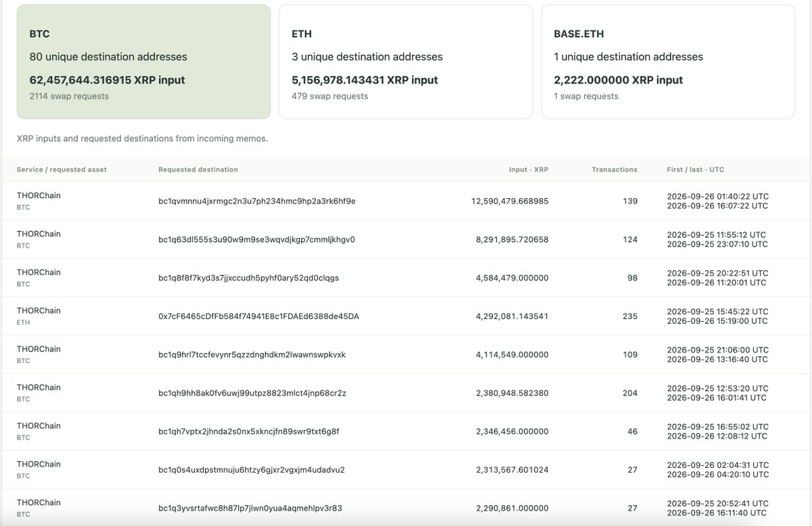Select the BTC summary card
The image size is (812, 526).
pos(143,62)
